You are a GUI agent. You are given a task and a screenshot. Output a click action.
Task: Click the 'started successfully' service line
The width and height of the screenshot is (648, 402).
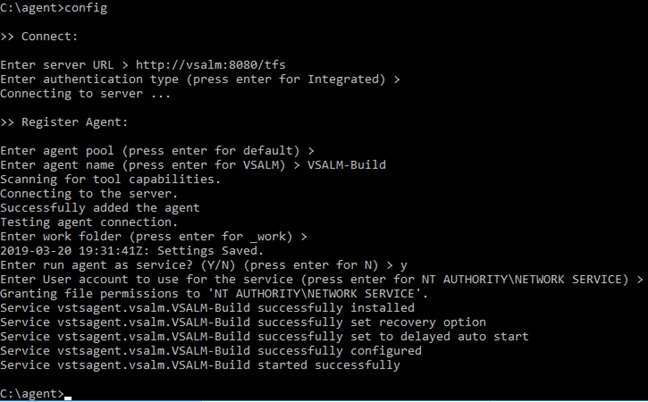click(x=200, y=365)
